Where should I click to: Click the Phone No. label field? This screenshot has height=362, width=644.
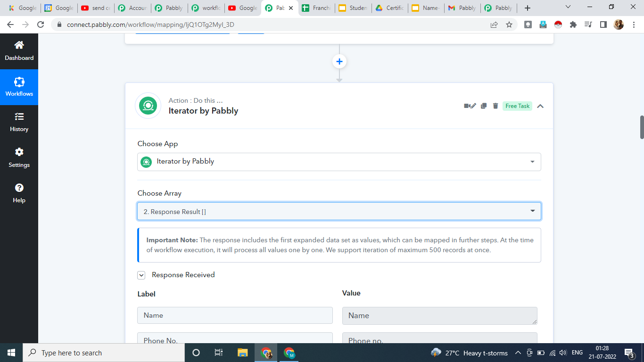point(235,338)
